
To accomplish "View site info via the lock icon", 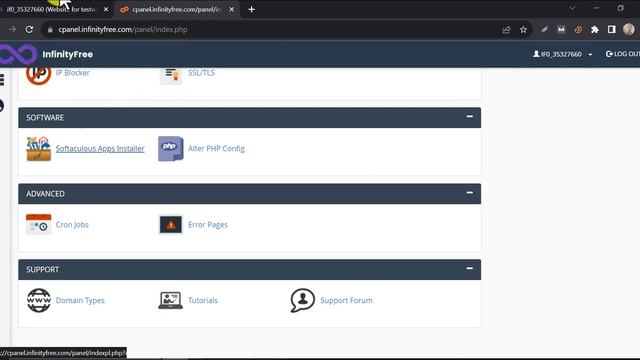I will pos(50,30).
